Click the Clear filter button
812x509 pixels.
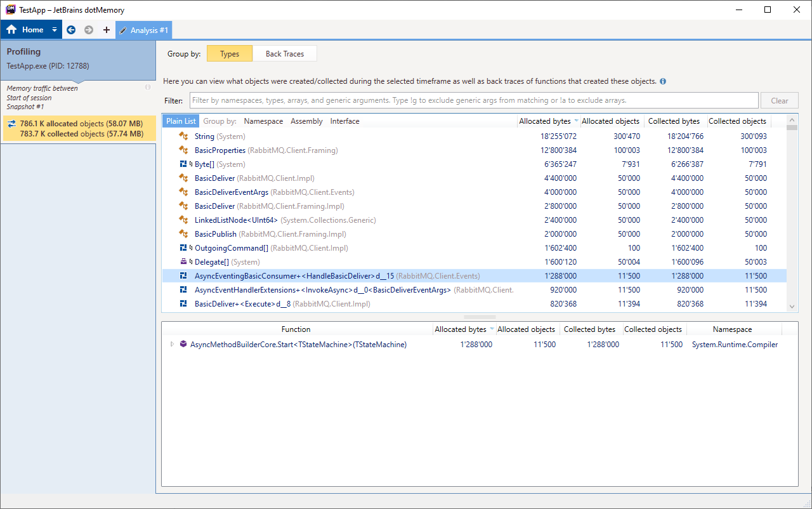coord(780,100)
